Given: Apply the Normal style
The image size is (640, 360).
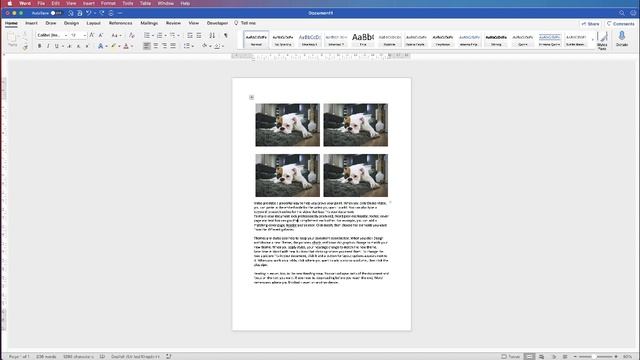Looking at the screenshot, I should (256, 40).
